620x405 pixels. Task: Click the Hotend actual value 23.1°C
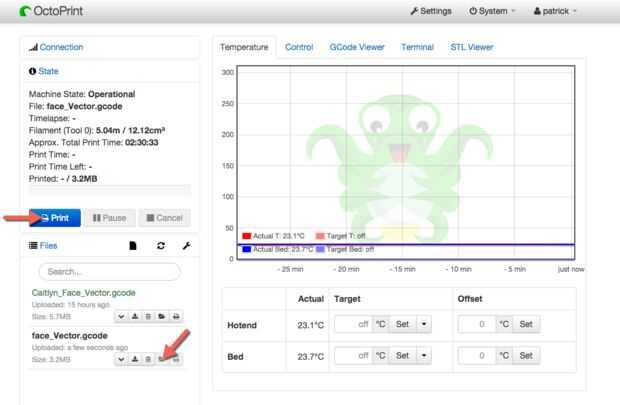point(310,325)
